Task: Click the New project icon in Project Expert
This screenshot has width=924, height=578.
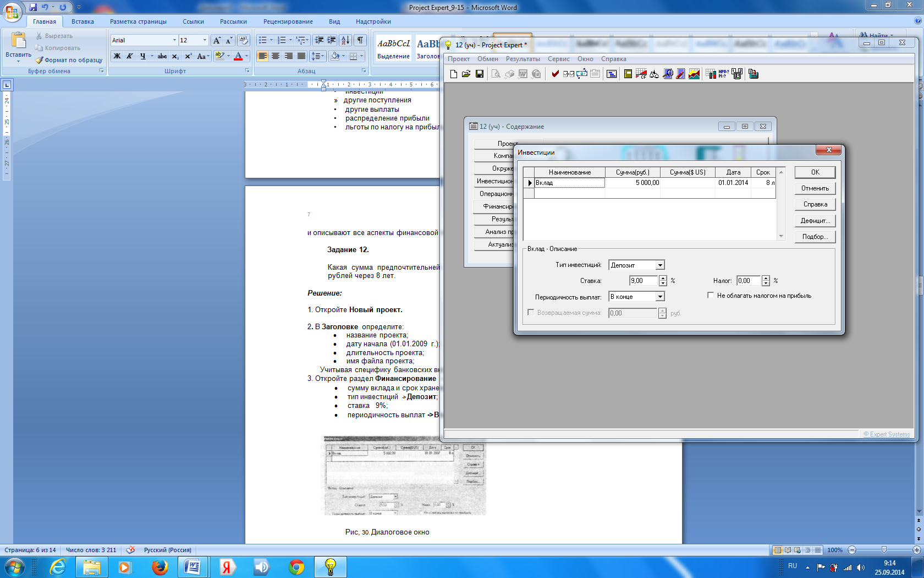Action: tap(453, 74)
